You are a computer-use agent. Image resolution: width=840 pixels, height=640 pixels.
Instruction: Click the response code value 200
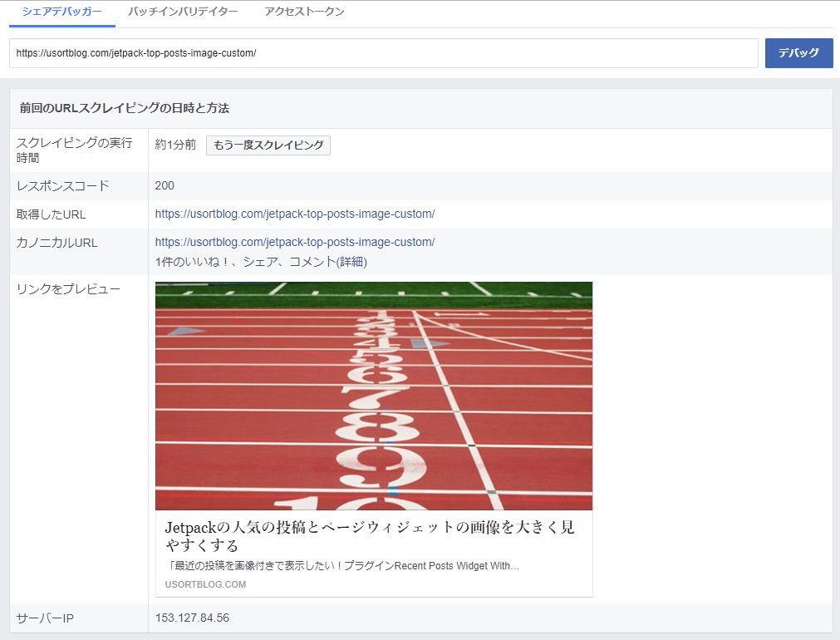(x=165, y=185)
